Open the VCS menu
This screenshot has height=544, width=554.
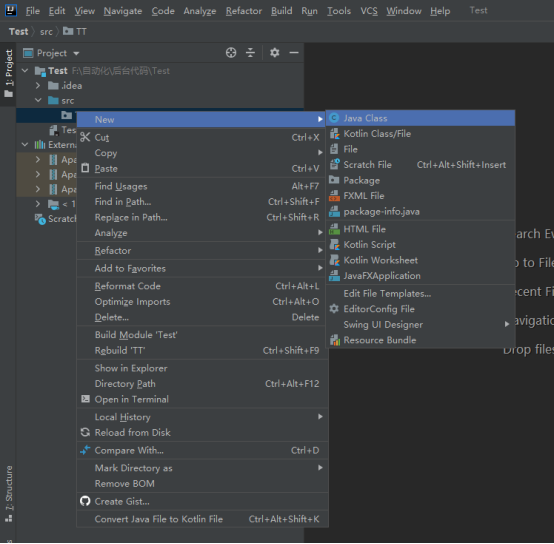click(x=369, y=11)
